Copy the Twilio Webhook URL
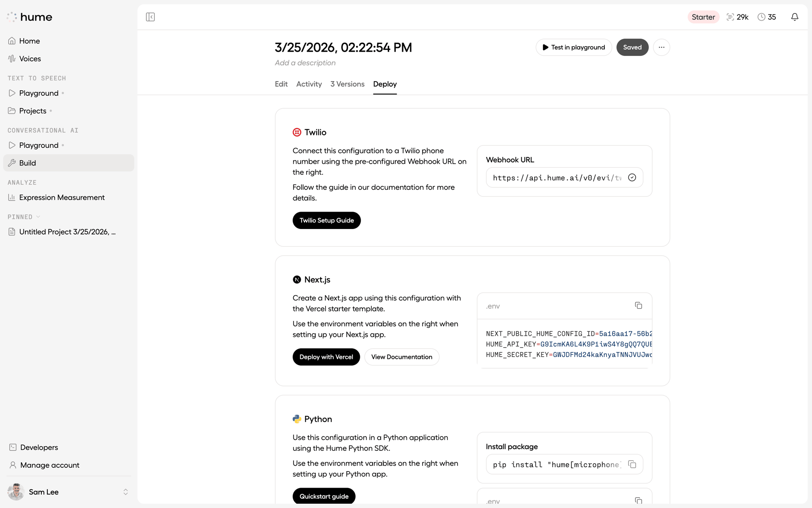This screenshot has height=508, width=812. pos(632,177)
